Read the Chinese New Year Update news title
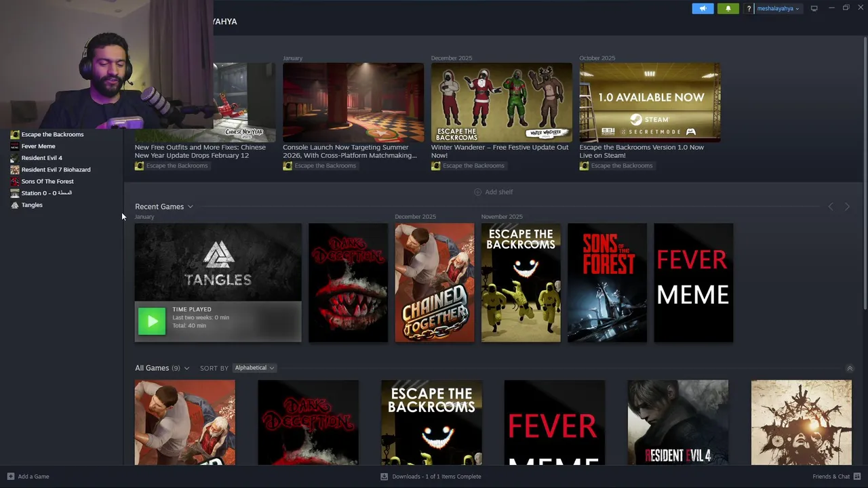Screen dimensions: 868x488 point(200,151)
